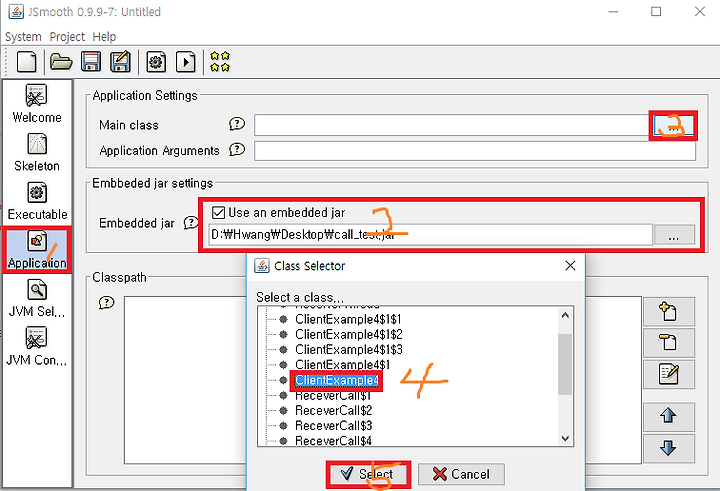This screenshot has height=491, width=720.
Task: Show help for Main class field
Action: 237,124
